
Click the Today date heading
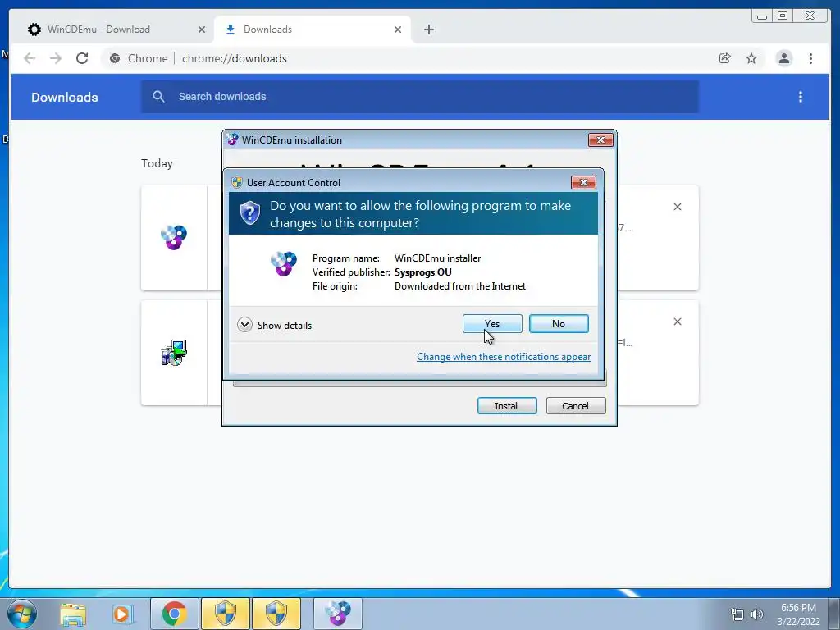[x=157, y=163]
